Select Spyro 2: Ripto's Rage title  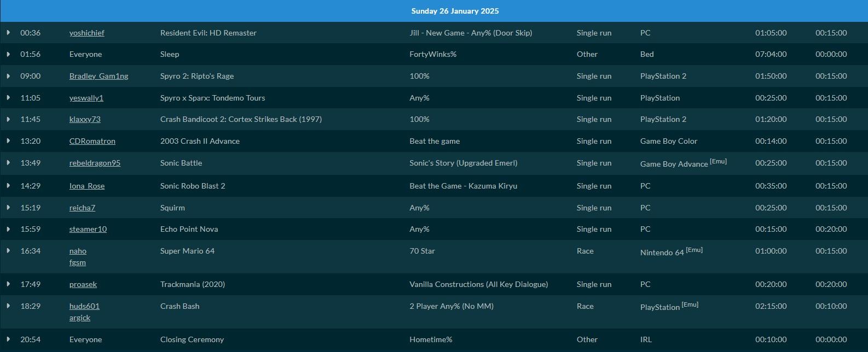click(197, 76)
